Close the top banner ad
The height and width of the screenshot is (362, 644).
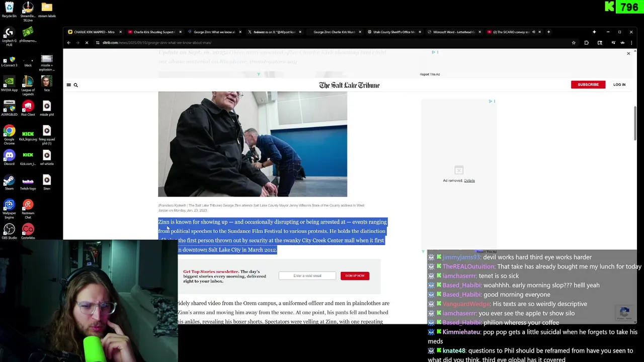pyautogui.click(x=628, y=53)
